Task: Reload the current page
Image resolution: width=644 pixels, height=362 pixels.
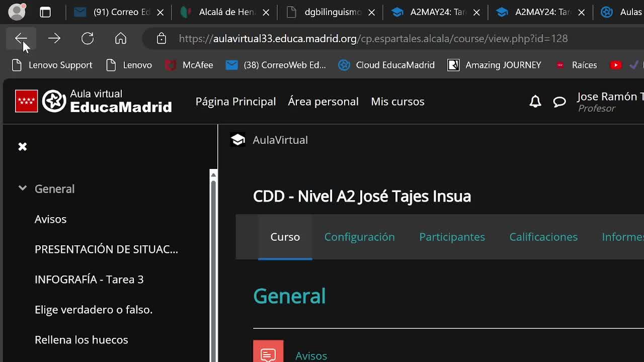Action: point(88,39)
